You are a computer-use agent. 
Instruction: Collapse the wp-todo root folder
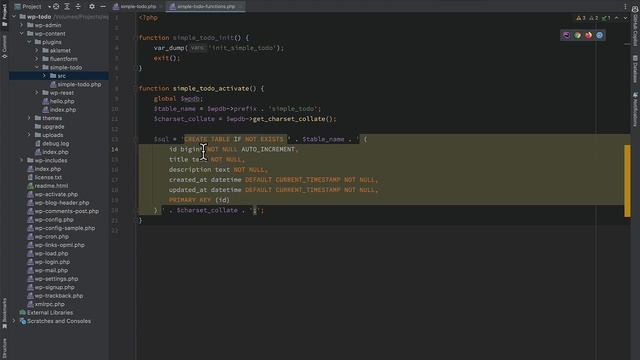14,17
